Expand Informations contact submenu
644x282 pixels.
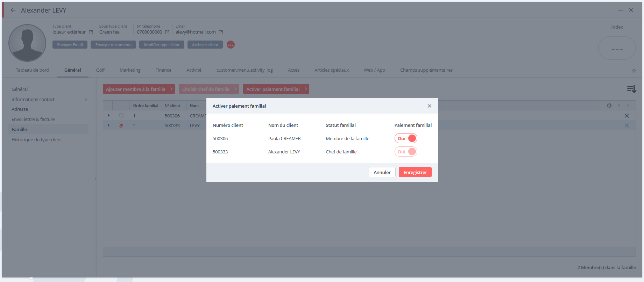pyautogui.click(x=86, y=99)
